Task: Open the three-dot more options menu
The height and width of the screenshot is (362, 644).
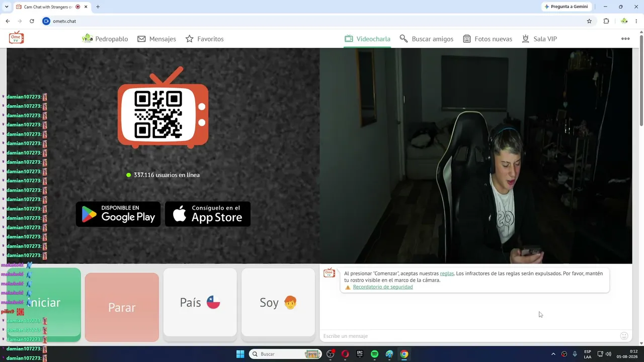Action: 625,39
